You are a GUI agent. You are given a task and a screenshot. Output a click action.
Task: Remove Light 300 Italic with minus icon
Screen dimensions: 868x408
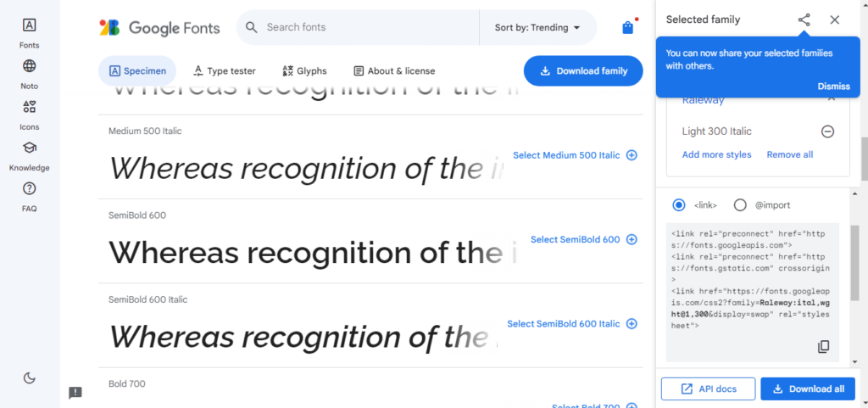(827, 131)
